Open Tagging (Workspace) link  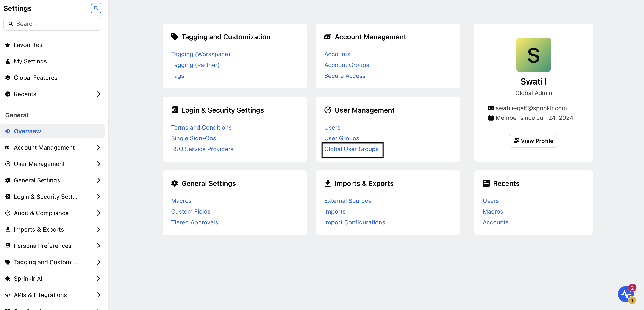200,54
